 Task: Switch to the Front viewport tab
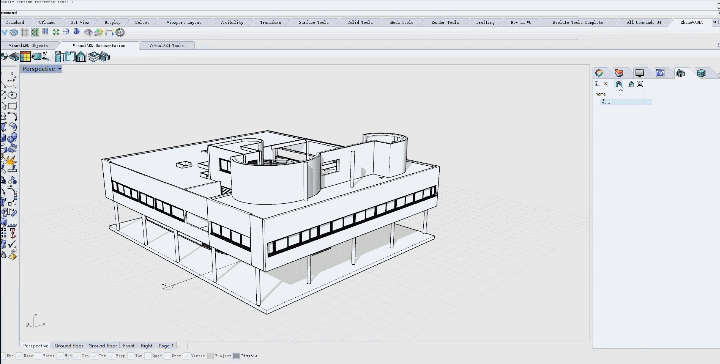tap(129, 345)
